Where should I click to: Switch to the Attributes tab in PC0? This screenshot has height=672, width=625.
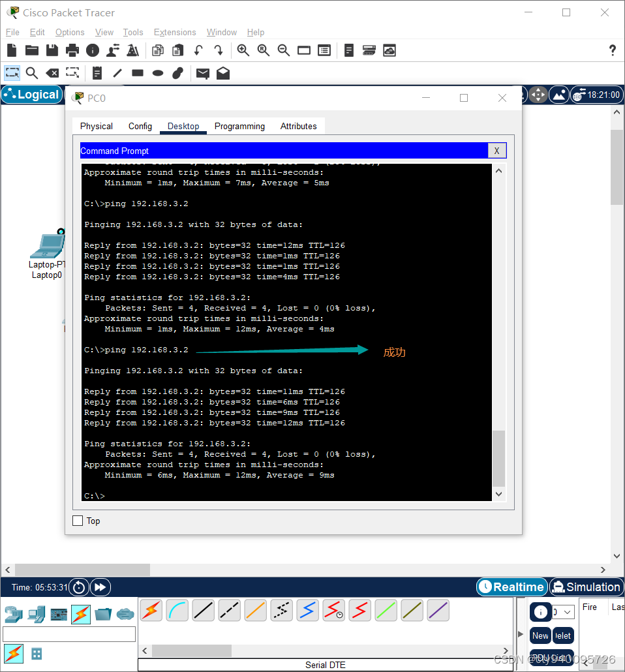point(298,126)
